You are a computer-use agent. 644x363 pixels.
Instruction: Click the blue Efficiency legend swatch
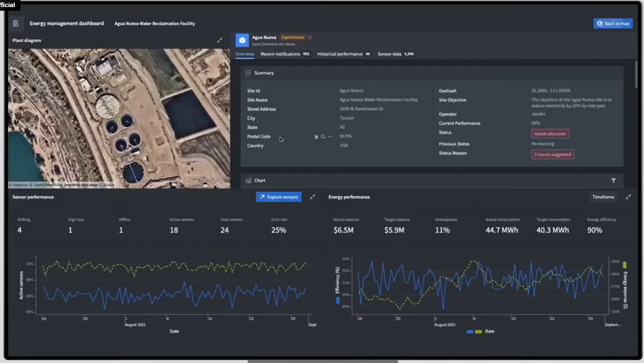338,300
